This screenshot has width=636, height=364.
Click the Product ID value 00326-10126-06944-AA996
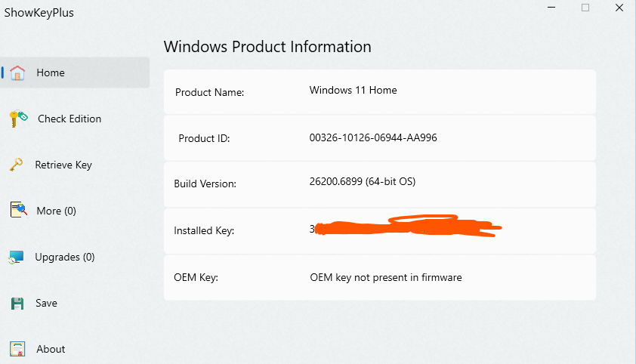[373, 138]
